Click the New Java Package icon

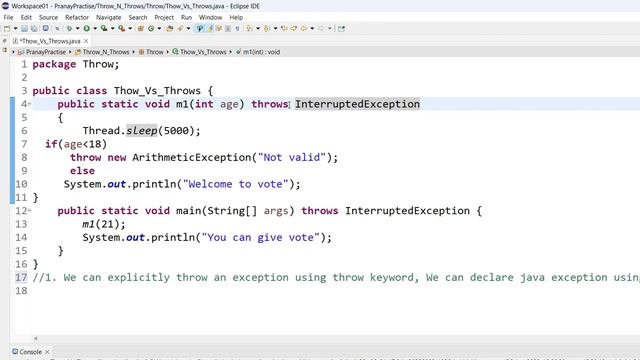[x=140, y=29]
